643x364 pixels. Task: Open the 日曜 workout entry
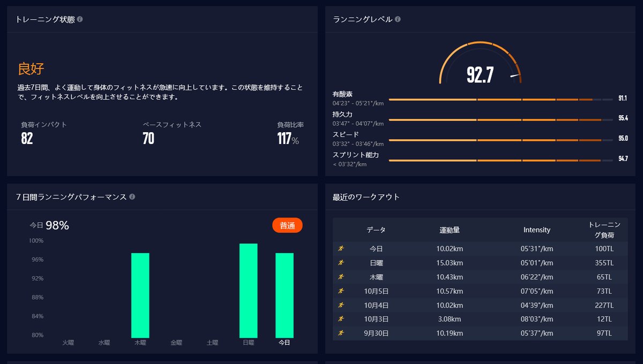480,263
